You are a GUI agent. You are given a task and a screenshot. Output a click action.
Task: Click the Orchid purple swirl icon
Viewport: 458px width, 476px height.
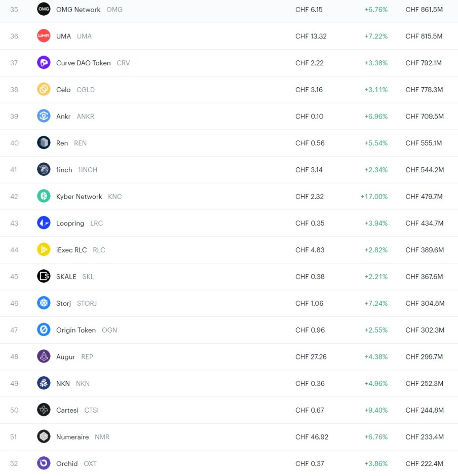click(x=44, y=463)
